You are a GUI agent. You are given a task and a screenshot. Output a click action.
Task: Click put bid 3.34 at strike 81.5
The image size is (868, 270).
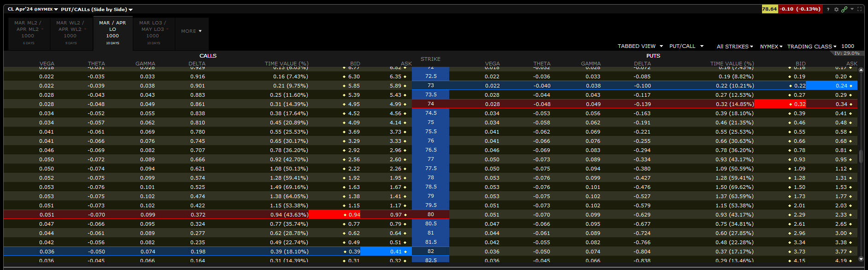pos(799,242)
